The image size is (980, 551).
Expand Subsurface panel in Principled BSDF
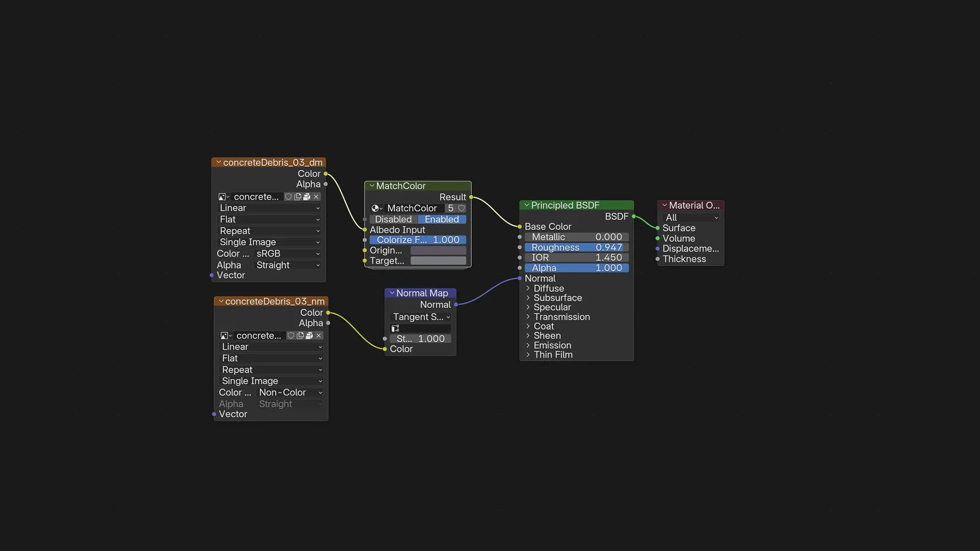528,298
